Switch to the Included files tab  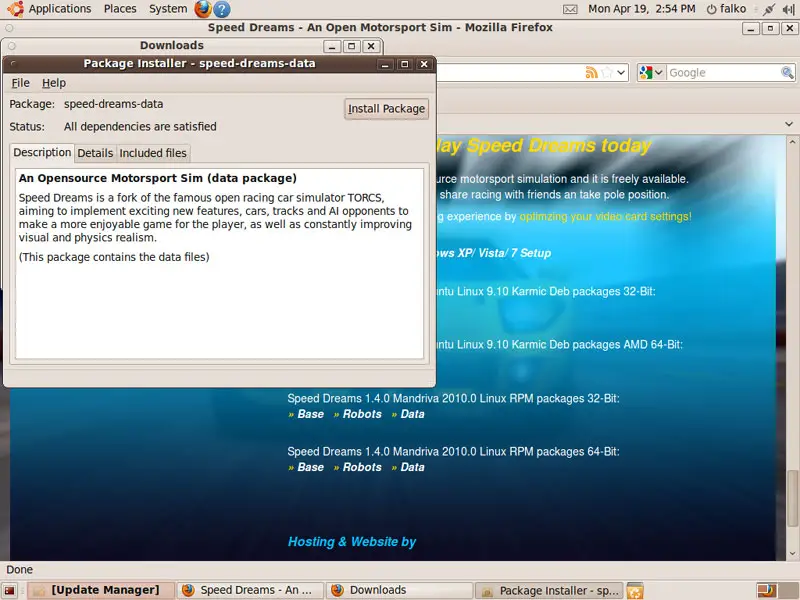153,153
